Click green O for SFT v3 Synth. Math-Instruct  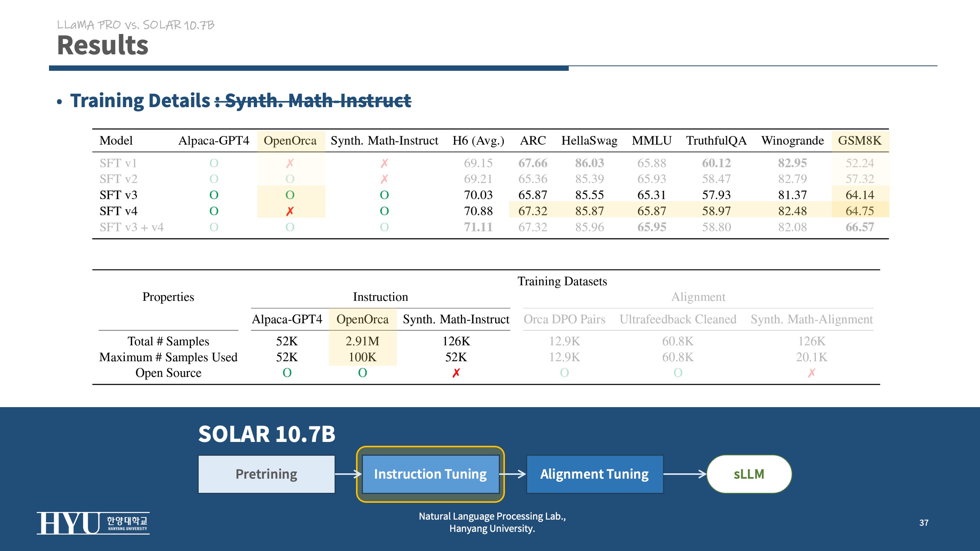pos(384,195)
